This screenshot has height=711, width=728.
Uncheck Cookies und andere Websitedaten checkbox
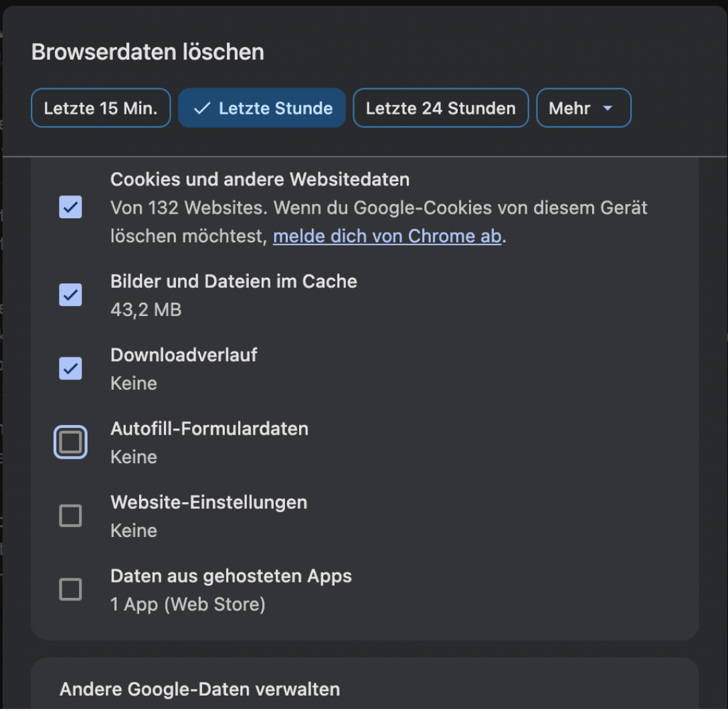[70, 208]
